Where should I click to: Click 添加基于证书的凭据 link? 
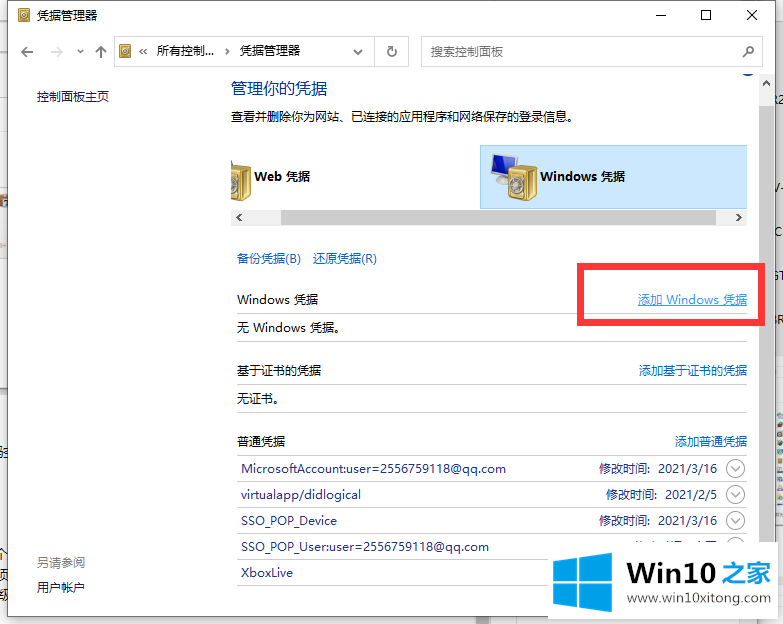(x=692, y=371)
